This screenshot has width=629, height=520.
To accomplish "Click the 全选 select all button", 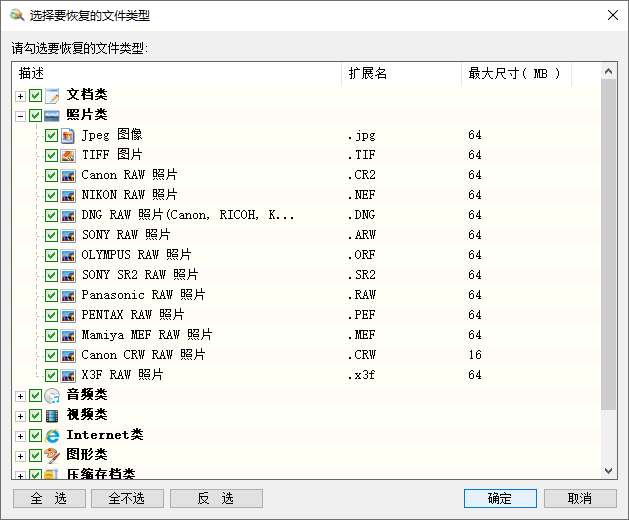I will (x=49, y=498).
